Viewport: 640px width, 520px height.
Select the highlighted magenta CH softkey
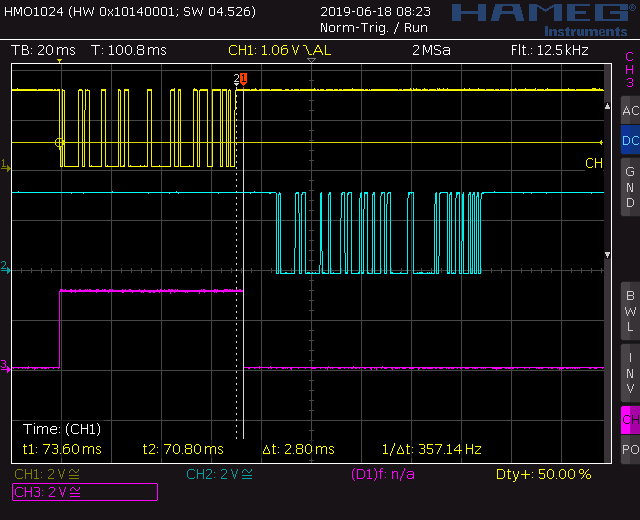pyautogui.click(x=629, y=419)
